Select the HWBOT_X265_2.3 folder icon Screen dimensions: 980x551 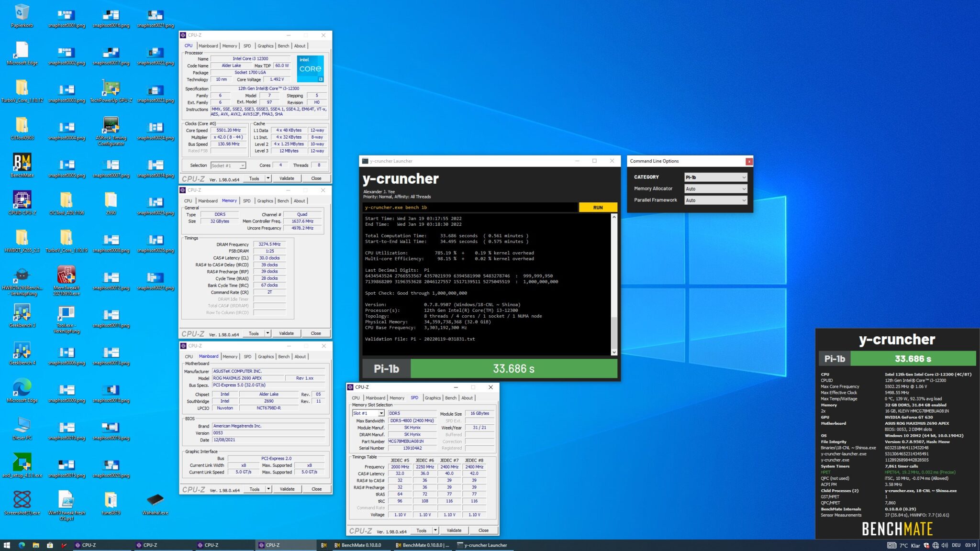point(22,241)
